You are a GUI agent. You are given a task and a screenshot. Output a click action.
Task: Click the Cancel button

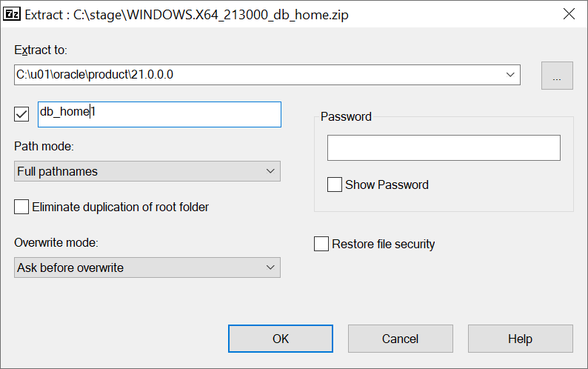(400, 339)
